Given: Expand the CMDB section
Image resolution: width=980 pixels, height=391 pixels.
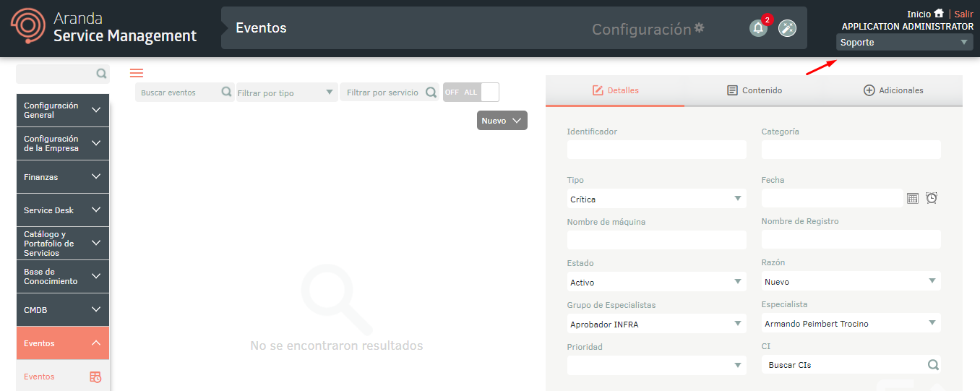Looking at the screenshot, I should coord(63,310).
